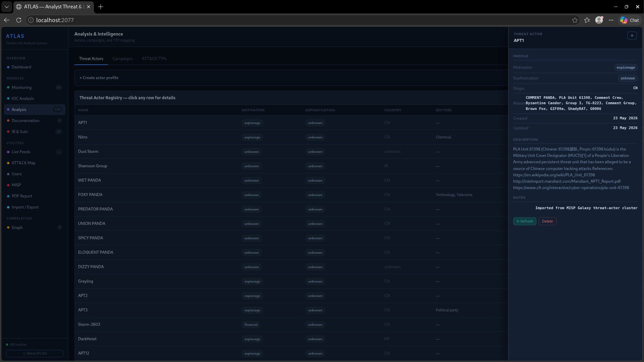Open Import / Export utility
The height and width of the screenshot is (362, 644).
coord(35,207)
